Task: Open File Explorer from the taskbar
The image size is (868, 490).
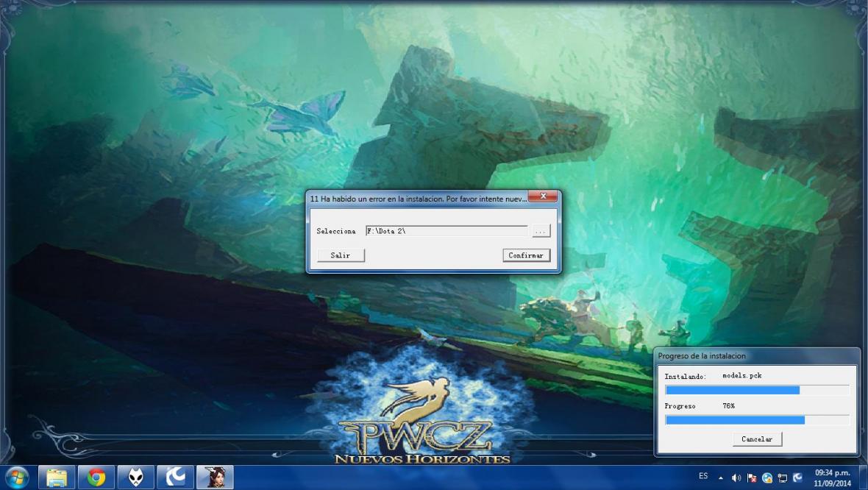Action: pos(57,477)
